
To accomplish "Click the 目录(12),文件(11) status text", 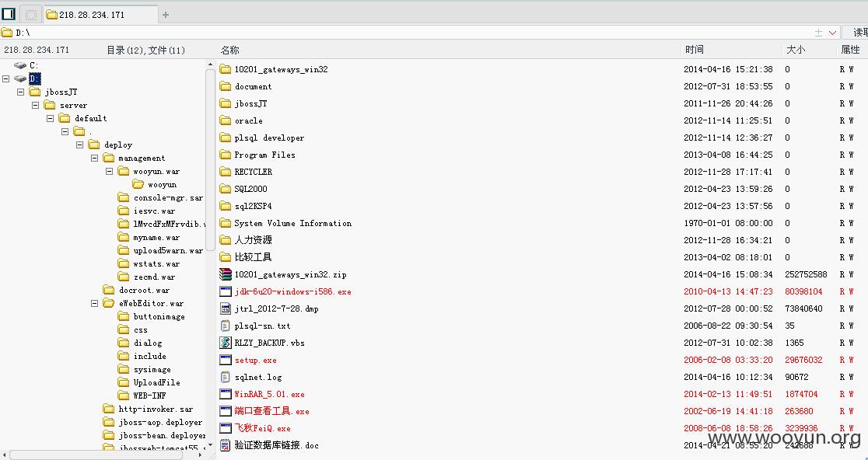I will click(x=145, y=51).
